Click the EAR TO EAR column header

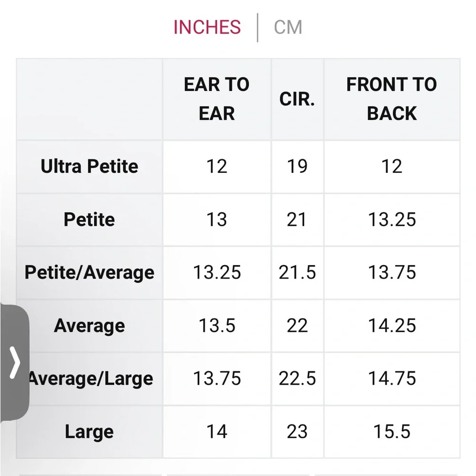(217, 99)
